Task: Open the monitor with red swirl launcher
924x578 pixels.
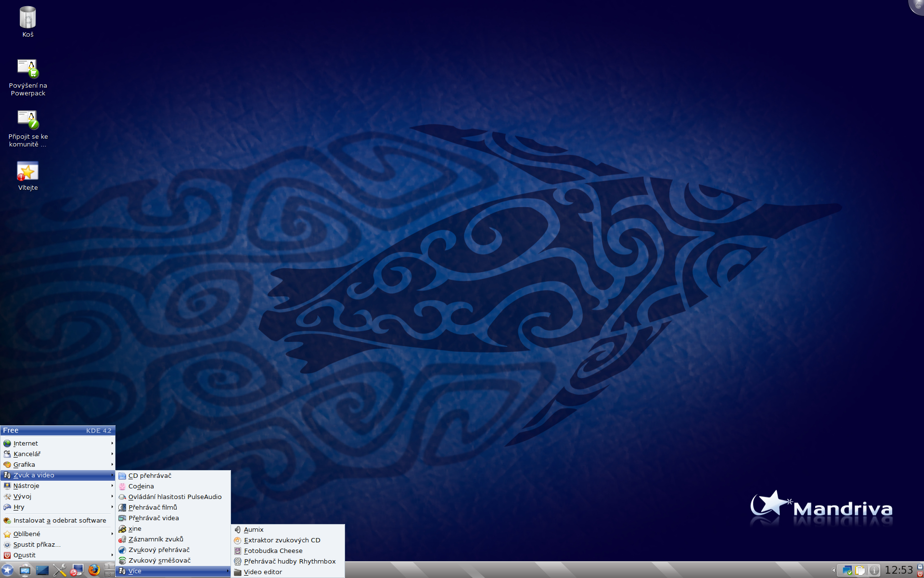Action: click(77, 570)
